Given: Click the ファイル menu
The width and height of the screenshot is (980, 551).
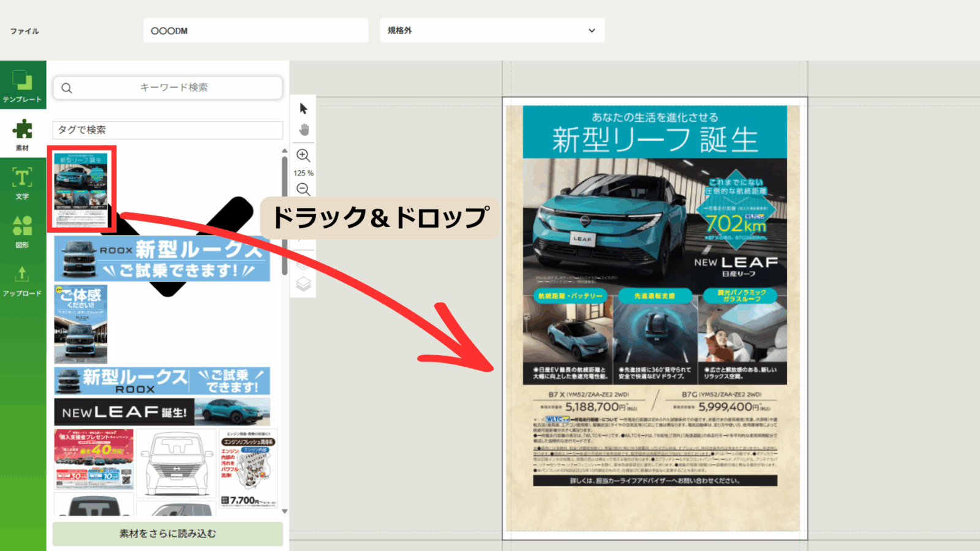Looking at the screenshot, I should (x=24, y=31).
